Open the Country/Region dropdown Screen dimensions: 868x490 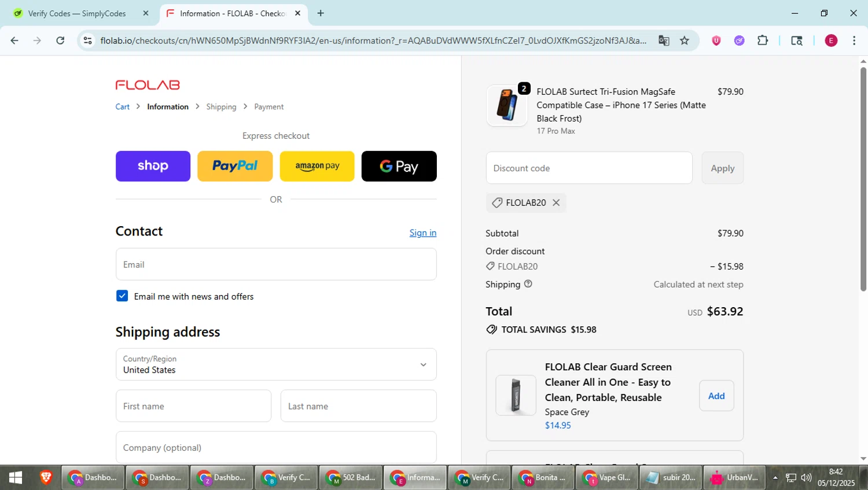[x=276, y=364]
